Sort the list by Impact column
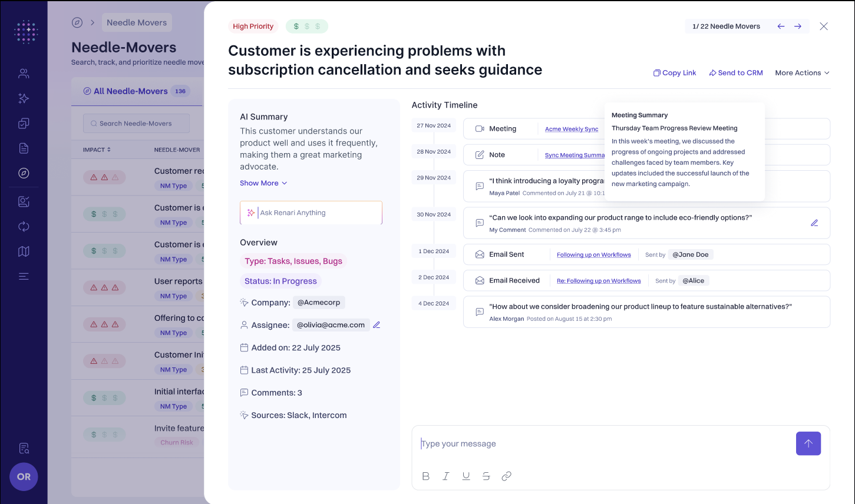The height and width of the screenshot is (504, 855). tap(97, 150)
